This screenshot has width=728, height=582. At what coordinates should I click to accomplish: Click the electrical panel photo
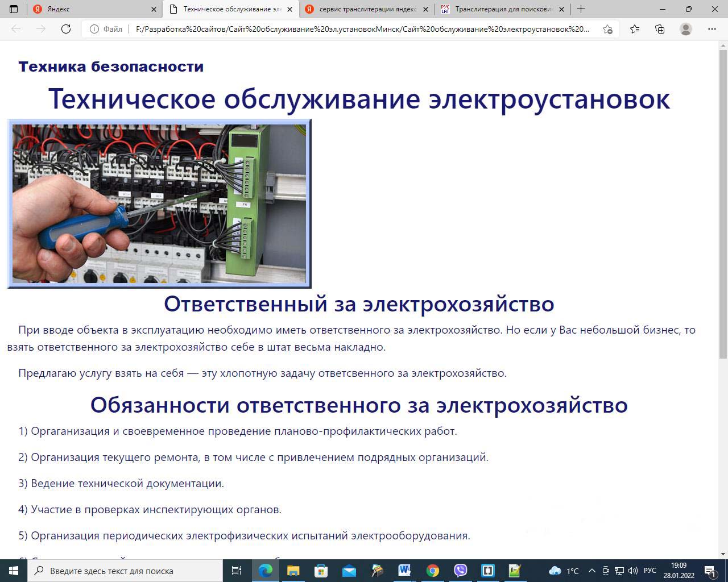[159, 203]
